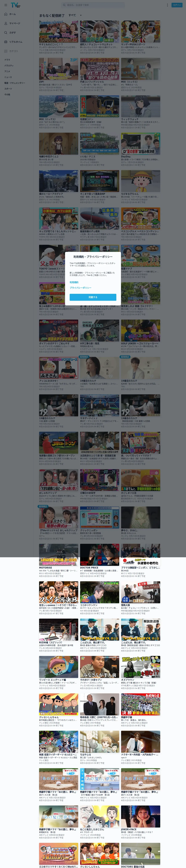Open マイページ in sidebar
This screenshot has width=186, height=868.
pos(14,23)
